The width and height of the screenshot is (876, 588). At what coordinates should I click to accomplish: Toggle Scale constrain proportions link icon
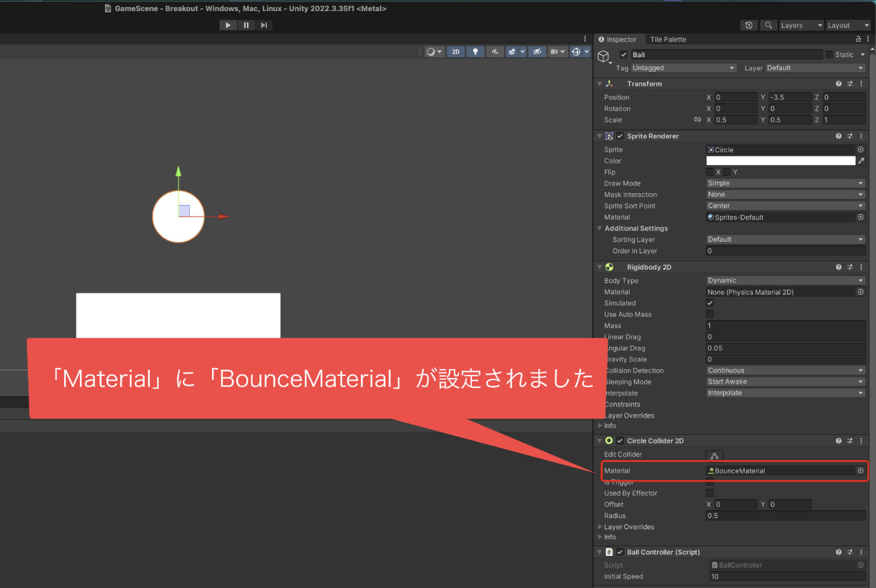pyautogui.click(x=697, y=120)
